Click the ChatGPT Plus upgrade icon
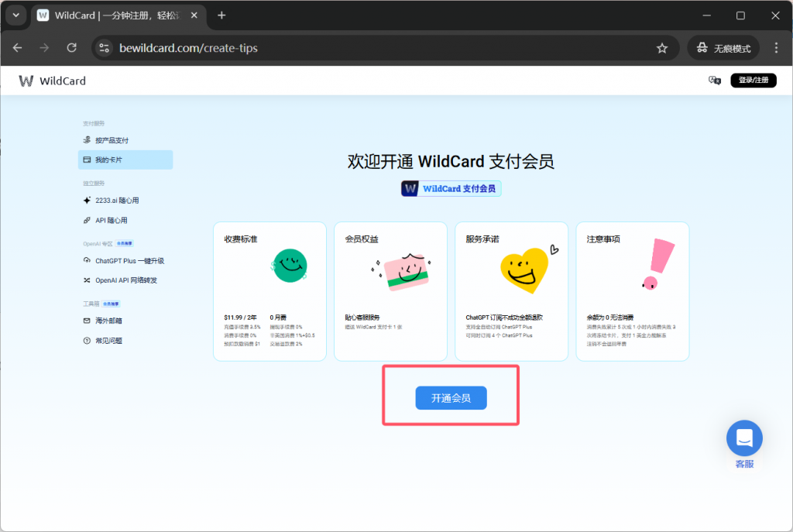This screenshot has width=793, height=532. [87, 260]
